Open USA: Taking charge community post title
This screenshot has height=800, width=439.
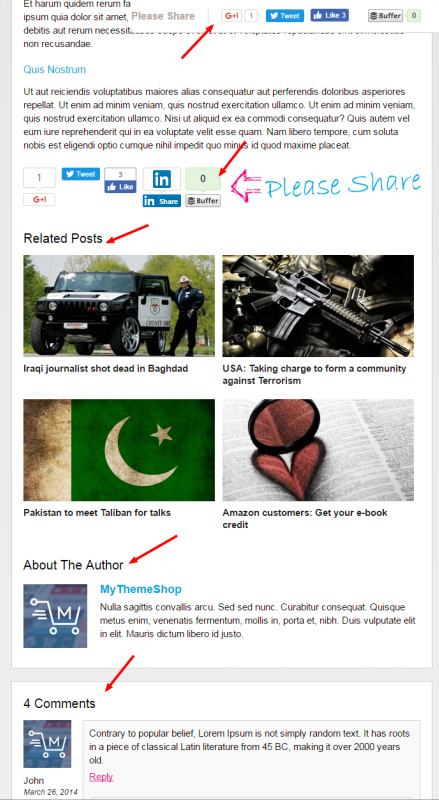point(314,374)
